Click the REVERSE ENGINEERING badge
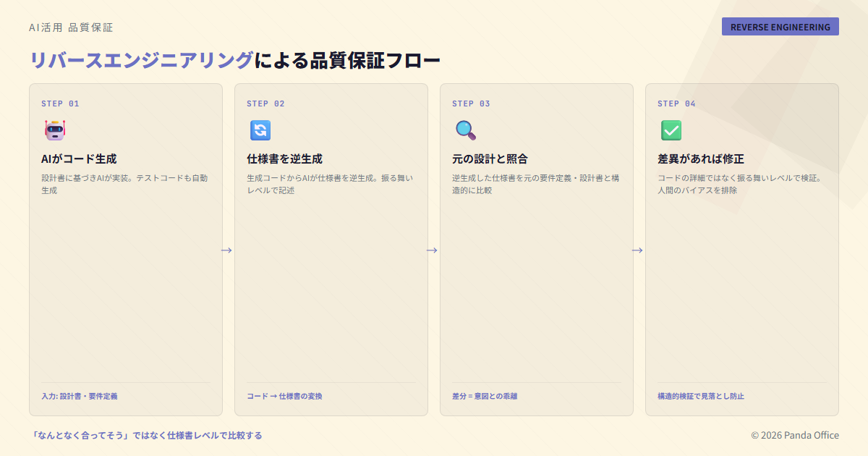This screenshot has height=456, width=868. tap(780, 27)
